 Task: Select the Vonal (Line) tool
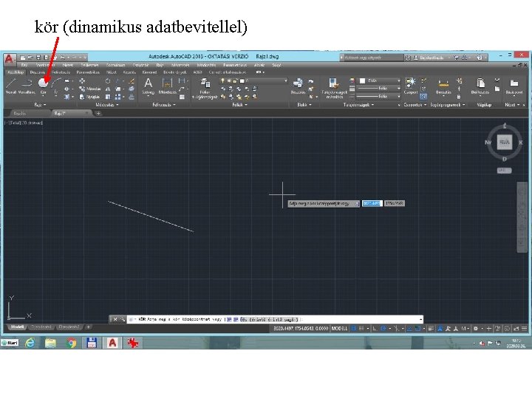11,86
